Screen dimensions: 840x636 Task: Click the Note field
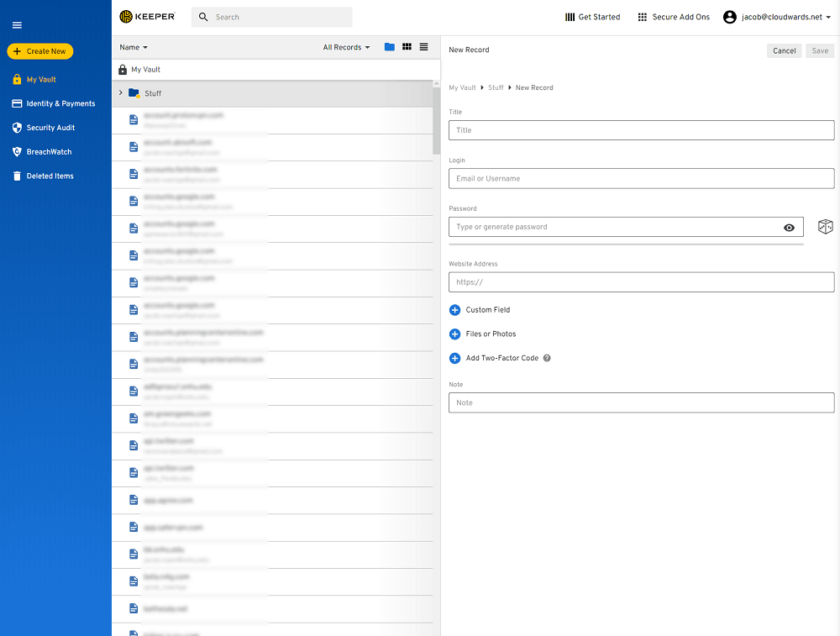tap(641, 402)
